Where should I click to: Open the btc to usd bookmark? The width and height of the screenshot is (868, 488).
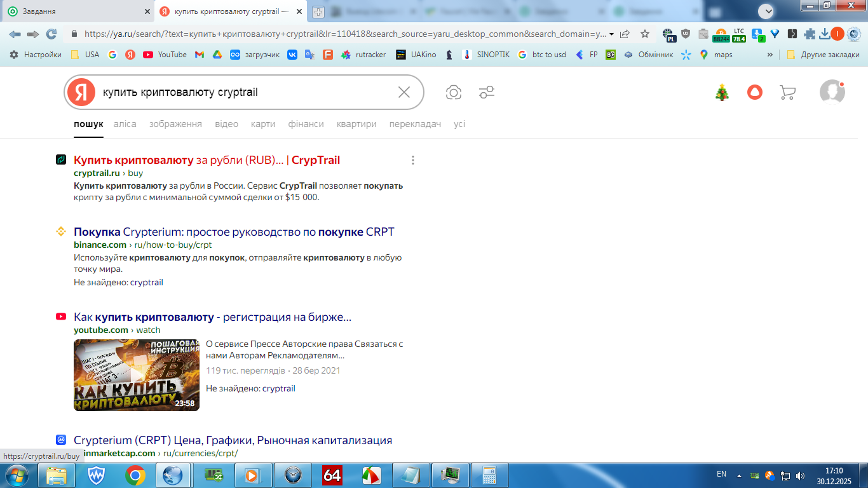click(x=541, y=55)
